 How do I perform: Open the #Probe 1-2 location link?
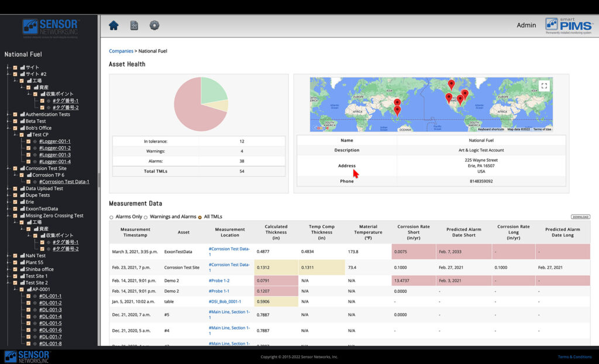click(x=219, y=281)
